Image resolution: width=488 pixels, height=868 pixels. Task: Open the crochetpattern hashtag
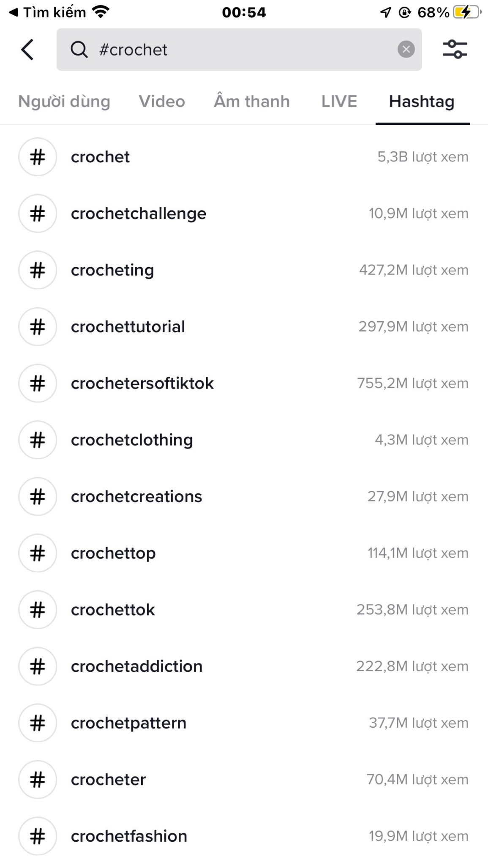244,723
